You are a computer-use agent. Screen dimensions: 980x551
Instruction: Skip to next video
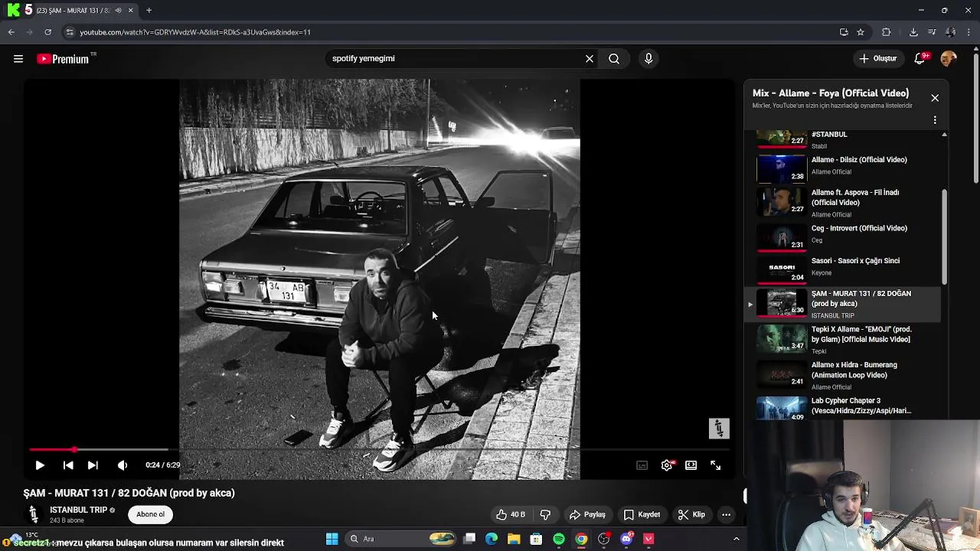pyautogui.click(x=93, y=465)
